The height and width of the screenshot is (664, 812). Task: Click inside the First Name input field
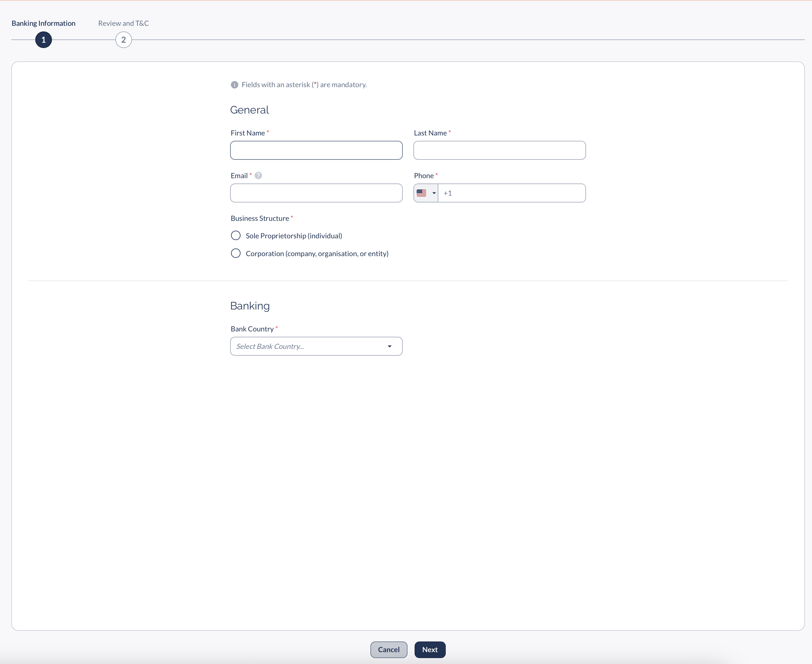(316, 150)
